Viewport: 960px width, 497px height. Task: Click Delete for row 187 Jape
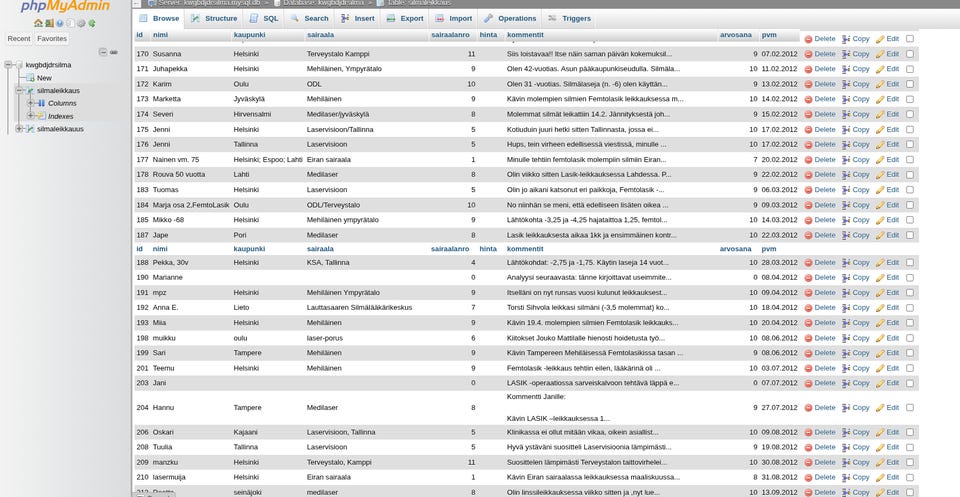pos(819,235)
